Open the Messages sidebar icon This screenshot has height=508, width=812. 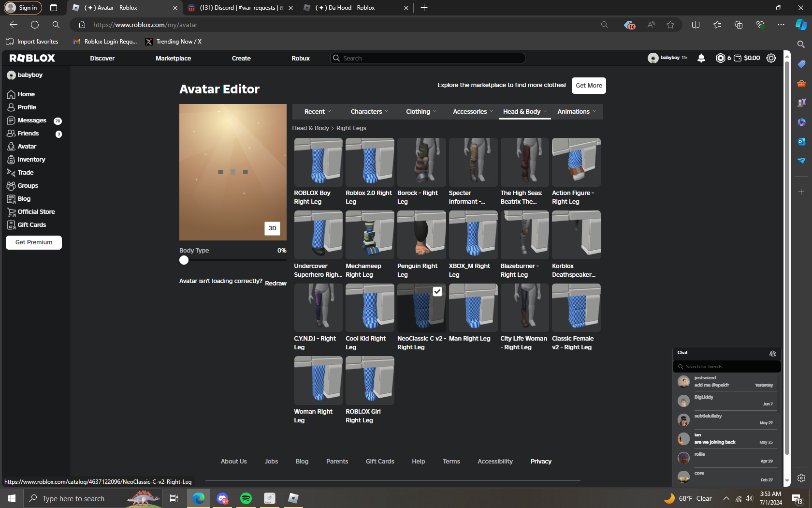[11, 120]
